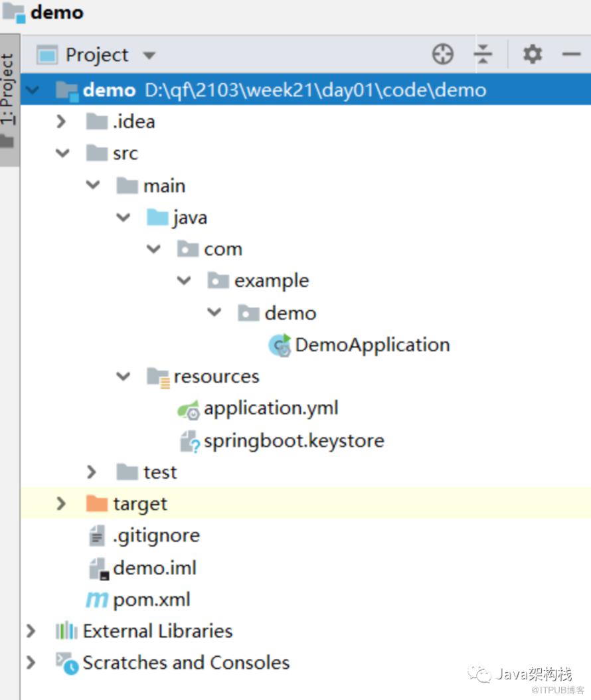Image resolution: width=591 pixels, height=700 pixels.
Task: Select the springboot.keystore file name
Action: (x=294, y=441)
